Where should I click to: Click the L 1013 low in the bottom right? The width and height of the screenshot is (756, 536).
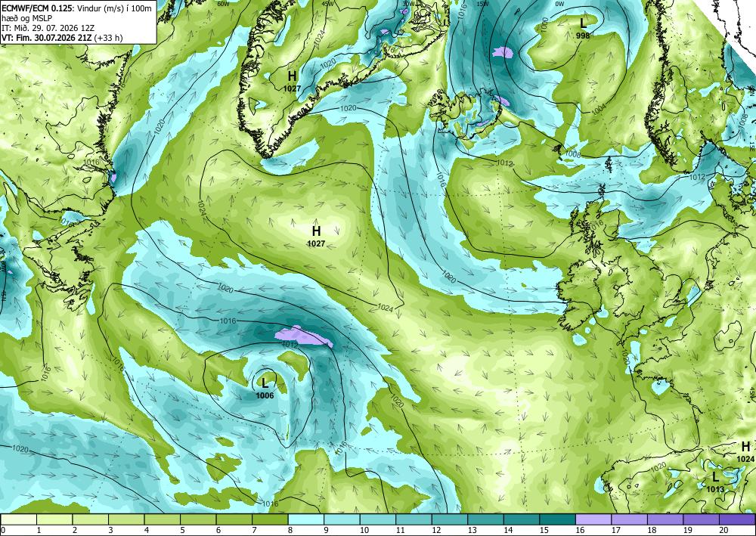click(715, 482)
